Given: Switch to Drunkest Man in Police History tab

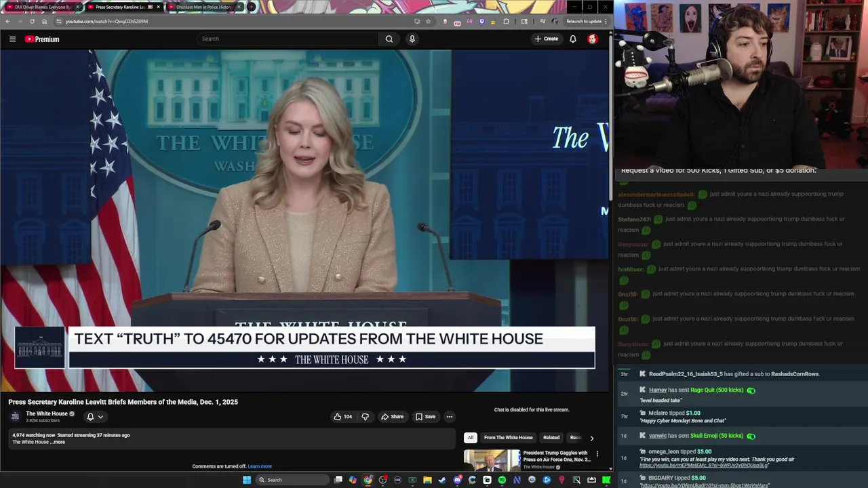Looking at the screenshot, I should (203, 7).
